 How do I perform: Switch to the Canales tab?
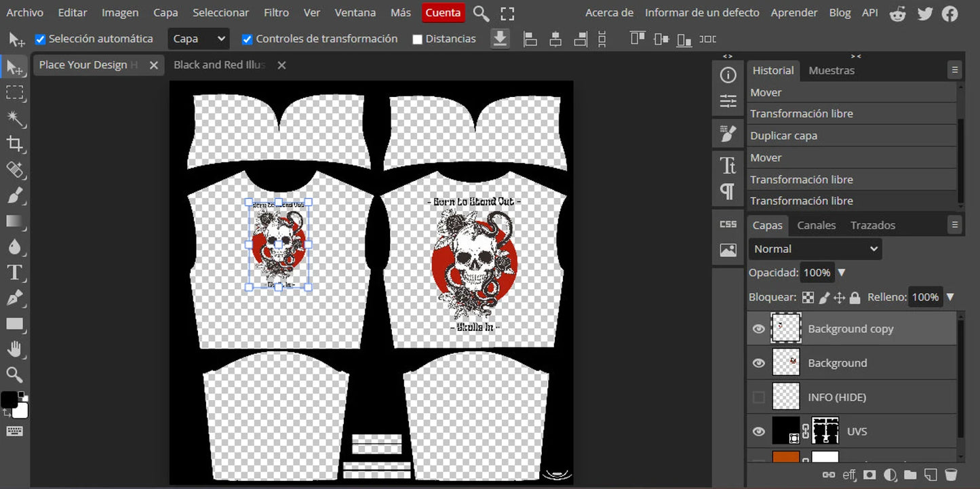(x=816, y=225)
